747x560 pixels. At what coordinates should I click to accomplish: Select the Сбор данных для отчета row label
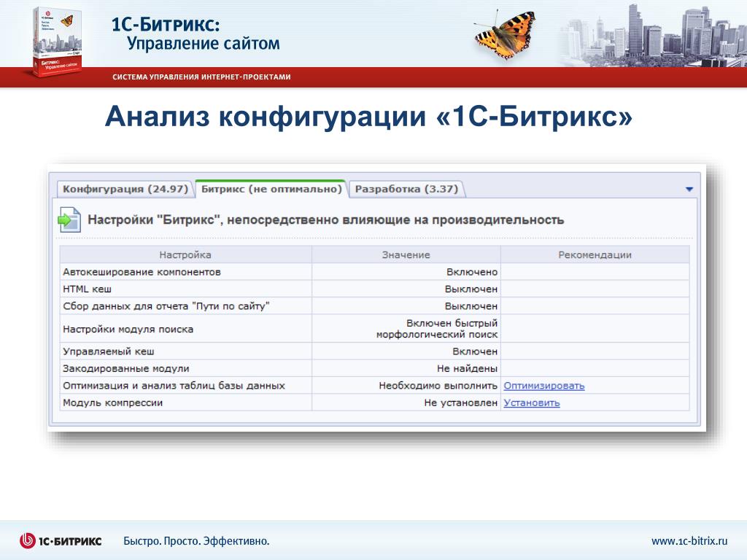click(x=166, y=306)
